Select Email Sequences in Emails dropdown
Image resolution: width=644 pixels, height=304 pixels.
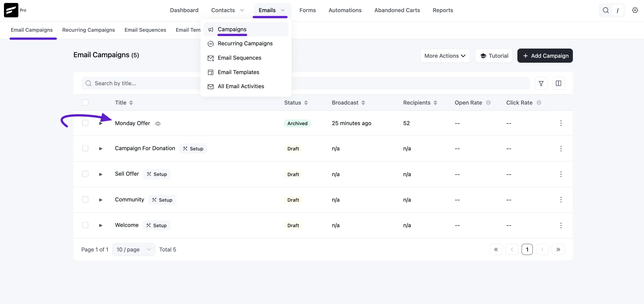coord(246,58)
